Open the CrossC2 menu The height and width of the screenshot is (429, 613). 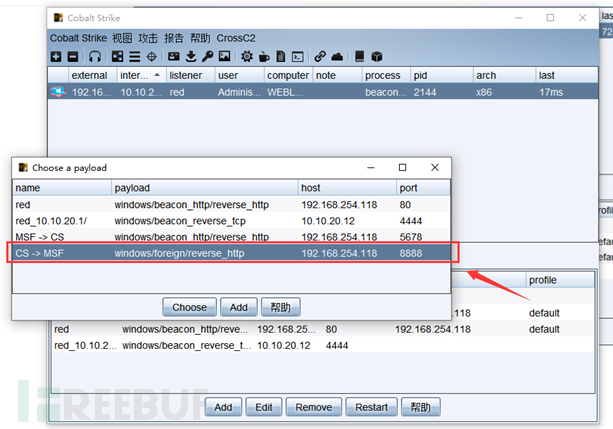tap(236, 38)
